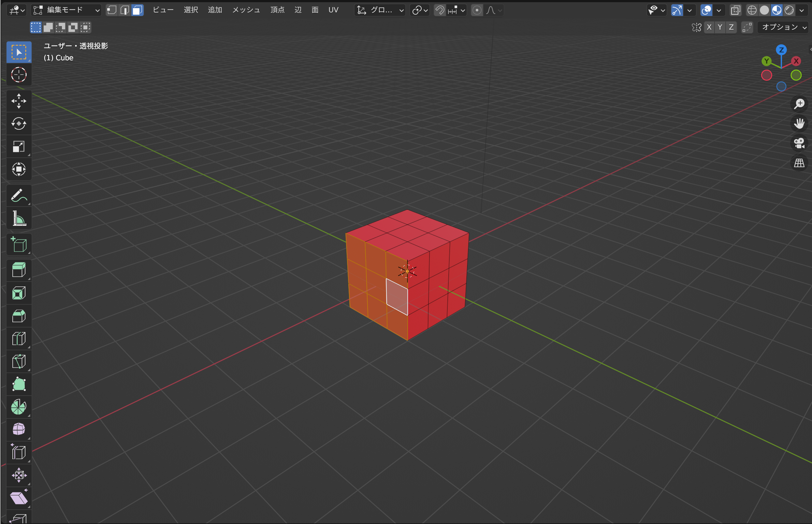812x524 pixels.
Task: Open the pivot point dropdown
Action: [x=420, y=10]
